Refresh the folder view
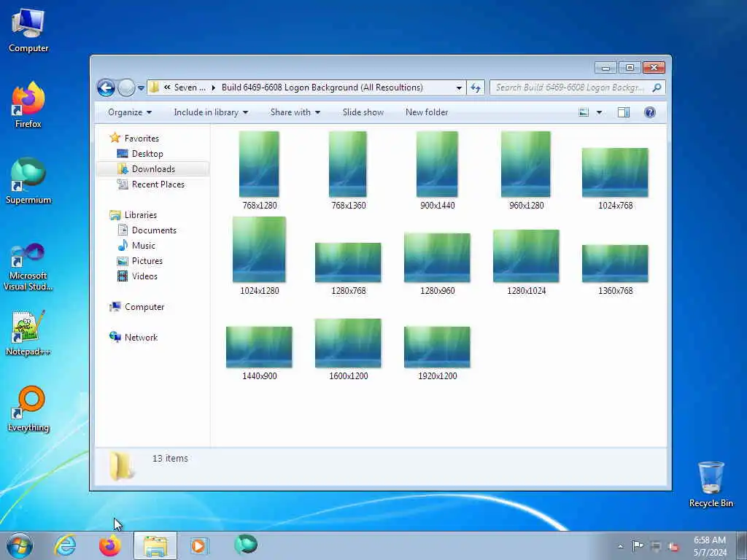 (476, 87)
